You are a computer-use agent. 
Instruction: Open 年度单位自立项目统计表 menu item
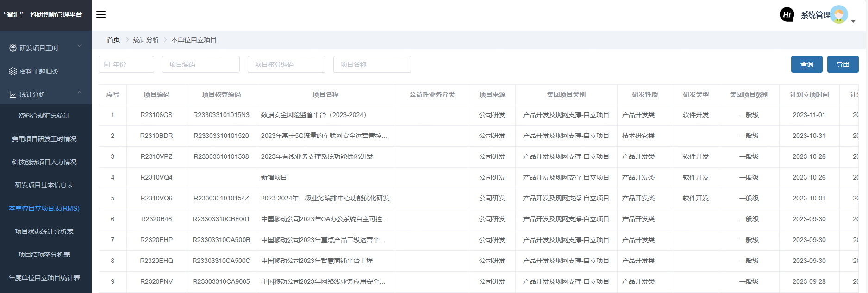[x=44, y=278]
